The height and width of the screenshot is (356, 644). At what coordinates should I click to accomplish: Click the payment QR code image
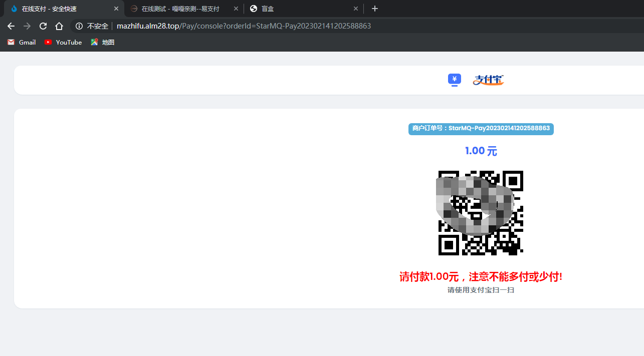(x=481, y=213)
